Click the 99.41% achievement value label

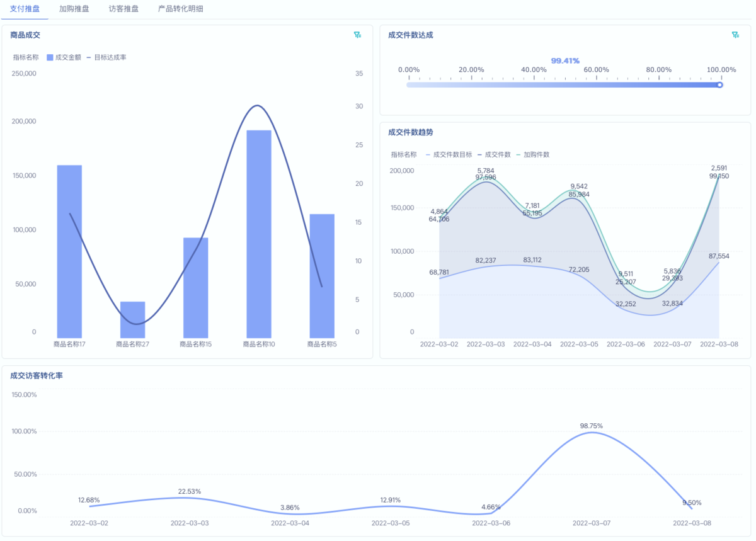[x=565, y=61]
